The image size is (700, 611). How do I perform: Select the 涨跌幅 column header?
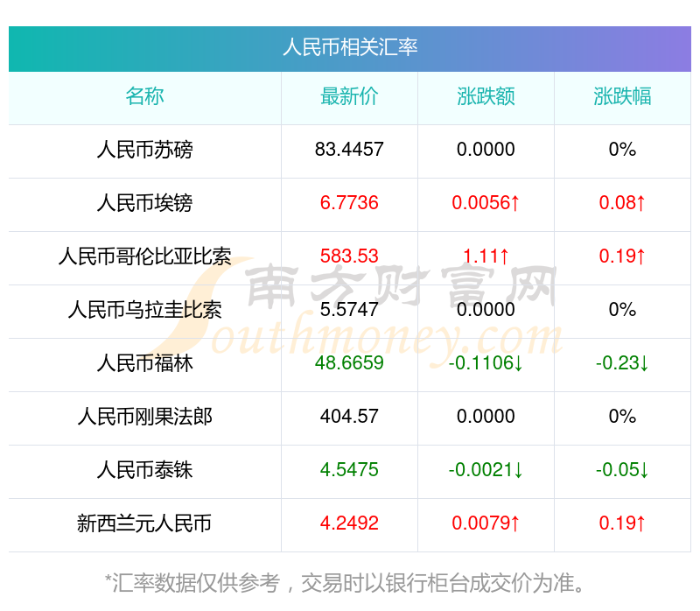point(622,96)
